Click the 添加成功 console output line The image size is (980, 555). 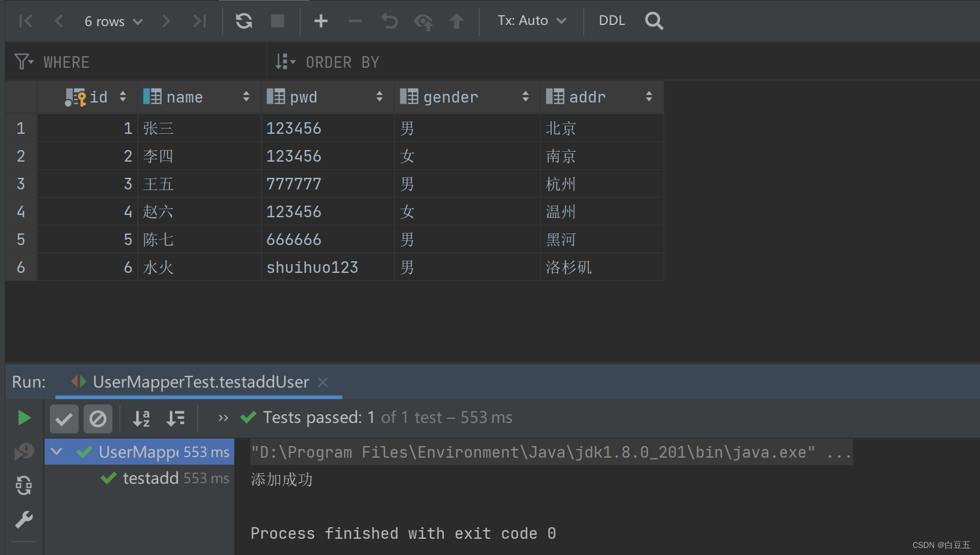(282, 479)
